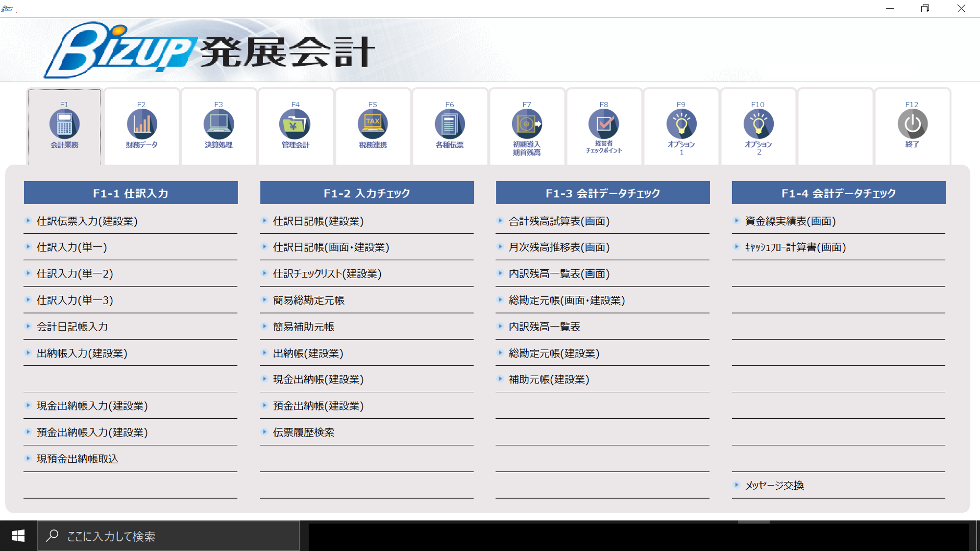
Task: Open the F3 決算処理 laptop icon
Action: pos(219,124)
